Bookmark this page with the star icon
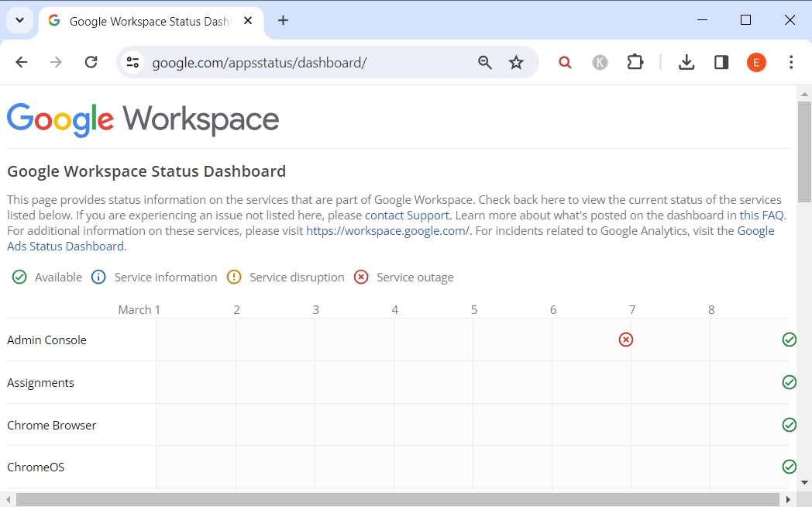The width and height of the screenshot is (812, 507). click(x=516, y=63)
